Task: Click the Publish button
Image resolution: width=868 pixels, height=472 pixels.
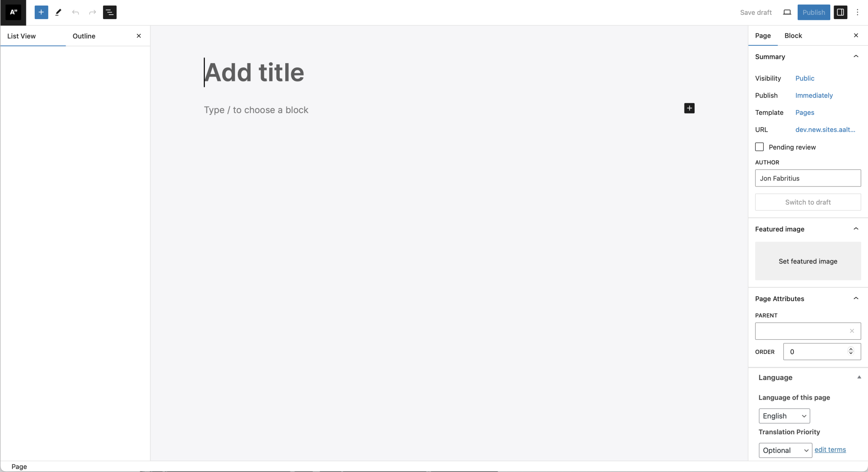Action: coord(814,12)
